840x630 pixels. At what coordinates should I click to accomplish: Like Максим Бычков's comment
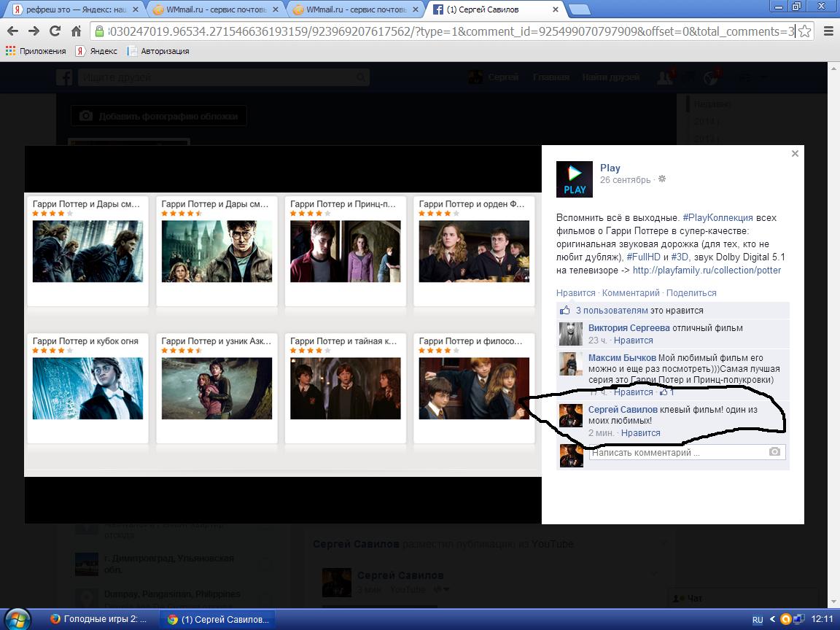tap(633, 392)
